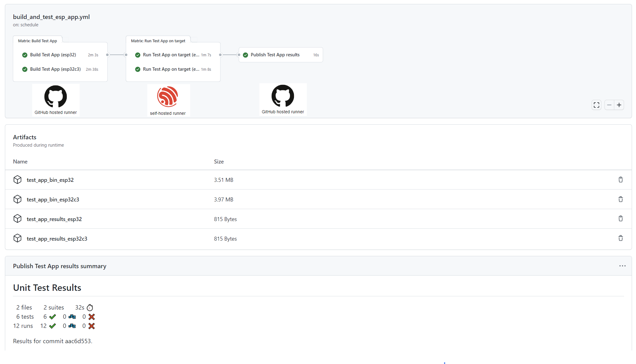The width and height of the screenshot is (636, 364).
Task: Open the results summary ellipsis menu
Action: (622, 266)
